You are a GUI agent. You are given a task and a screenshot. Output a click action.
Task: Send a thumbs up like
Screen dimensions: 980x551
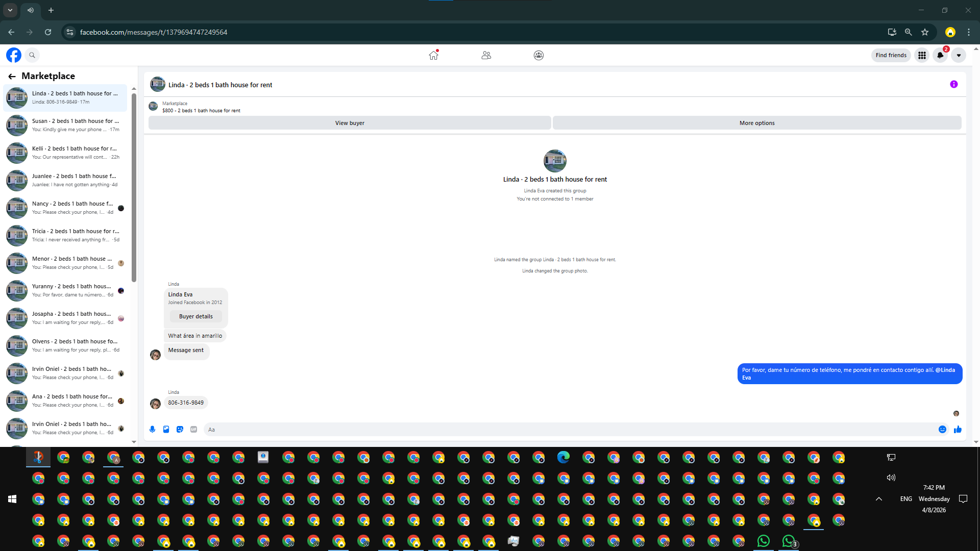958,430
